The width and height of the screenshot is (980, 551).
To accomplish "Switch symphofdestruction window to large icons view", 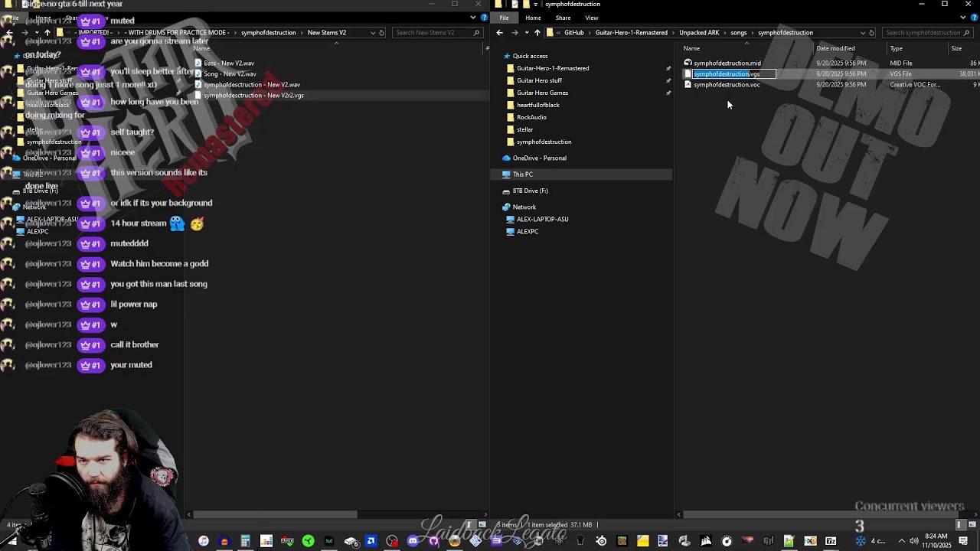I will click(972, 525).
